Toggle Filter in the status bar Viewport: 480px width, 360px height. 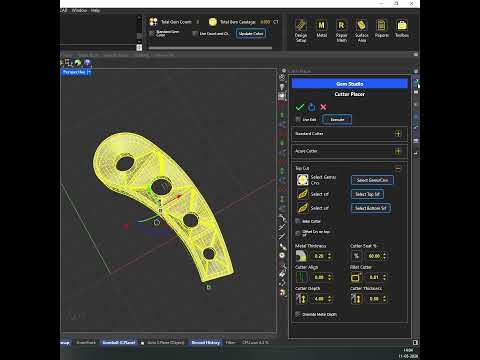pyautogui.click(x=231, y=342)
